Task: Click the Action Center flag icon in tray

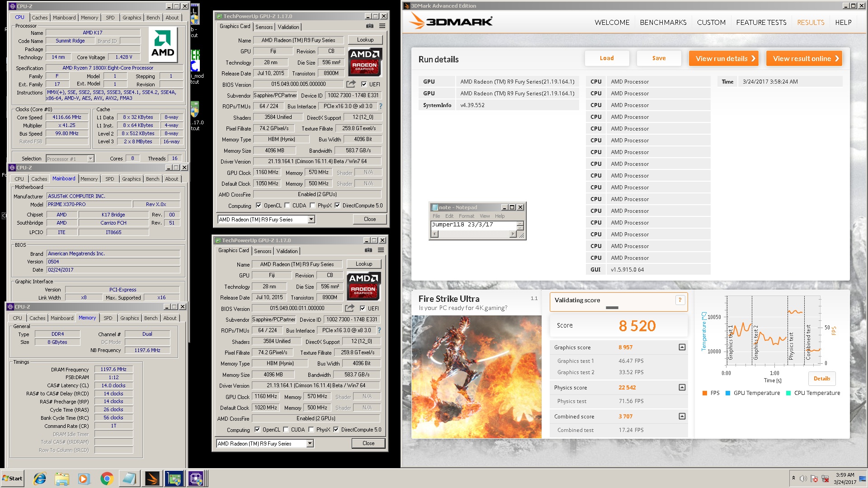Action: click(x=814, y=479)
